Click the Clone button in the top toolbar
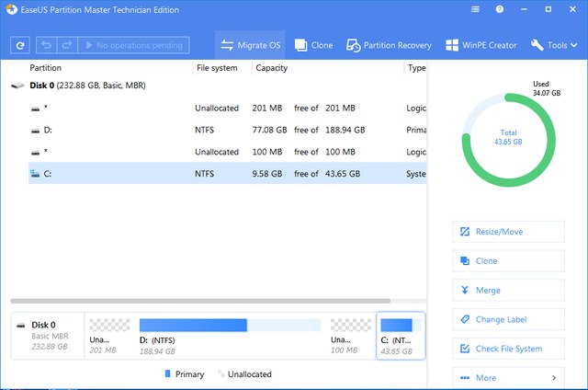 312,44
